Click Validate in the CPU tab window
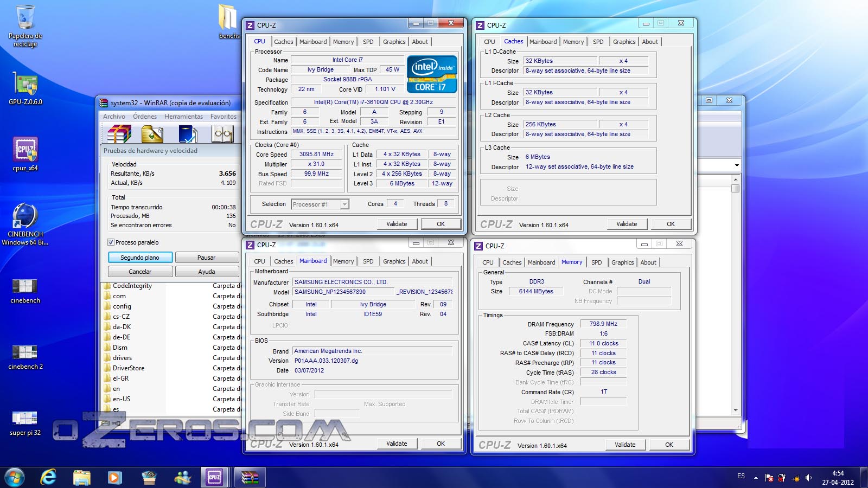Image resolution: width=868 pixels, height=488 pixels. tap(397, 224)
